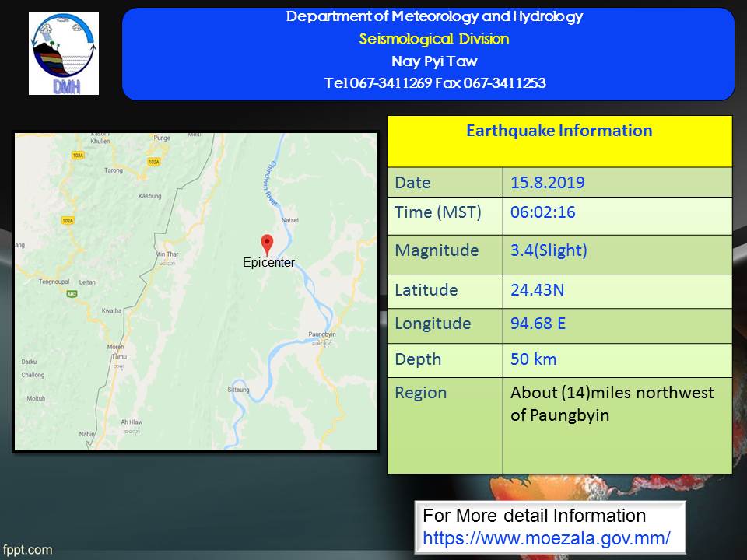
Task: Open the moezala.gov.mm website link
Action: pos(546,538)
